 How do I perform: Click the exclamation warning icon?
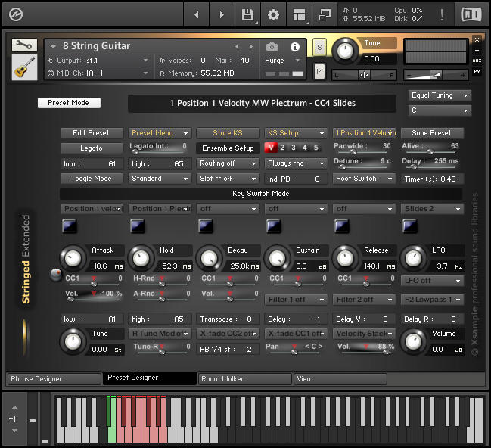coord(442,14)
